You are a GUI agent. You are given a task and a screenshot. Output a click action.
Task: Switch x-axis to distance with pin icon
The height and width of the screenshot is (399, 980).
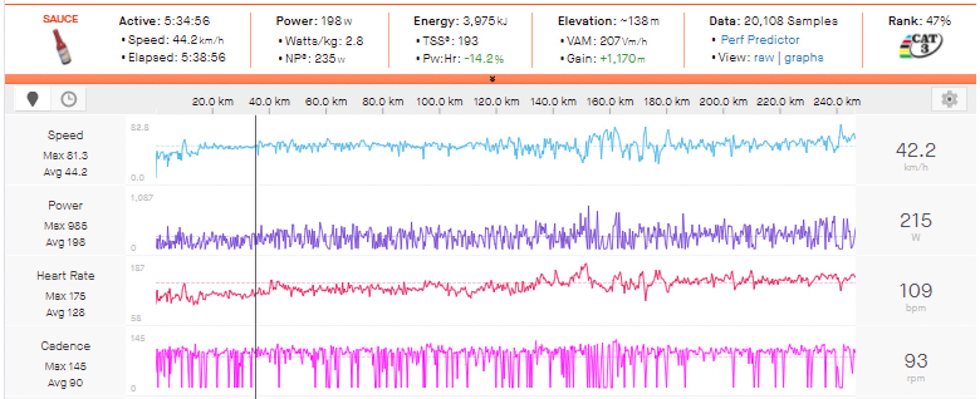click(x=33, y=99)
